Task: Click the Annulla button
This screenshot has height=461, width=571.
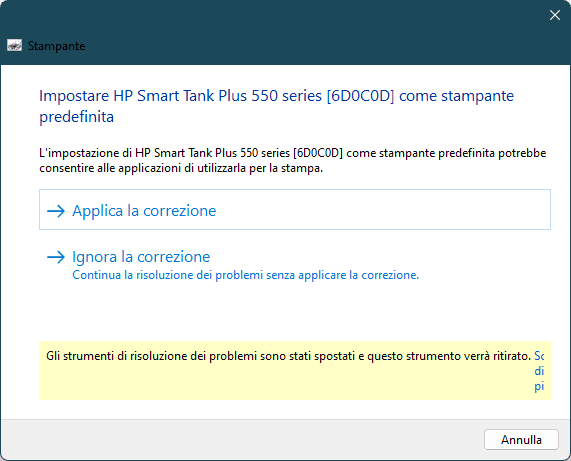Action: [521, 440]
